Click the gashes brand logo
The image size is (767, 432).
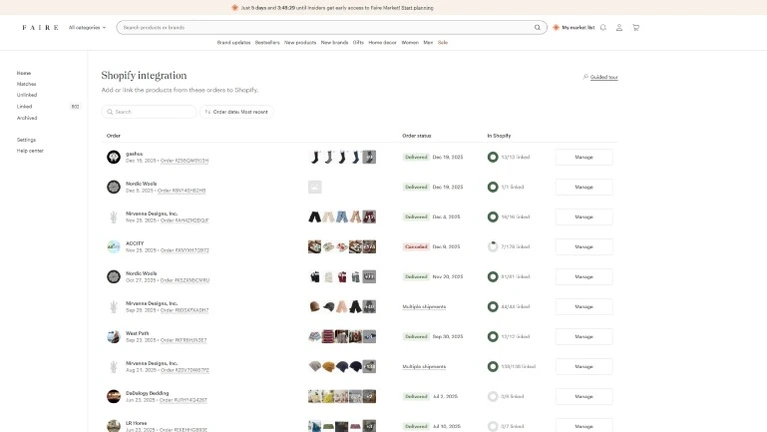click(x=114, y=157)
